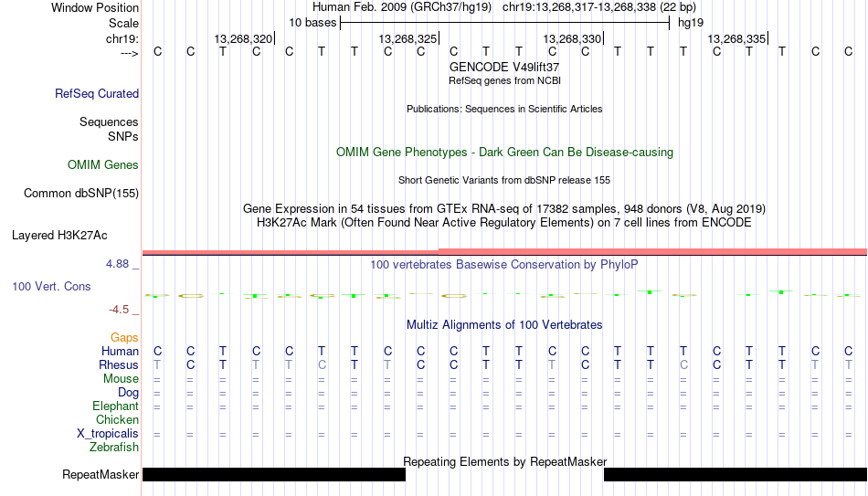Click the RefSeq genes from NCBI title
868x496 pixels.
click(504, 80)
